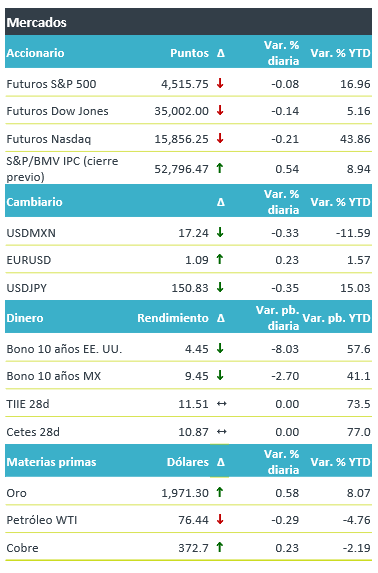Click the green down arrow next to USDMXN

[220, 232]
